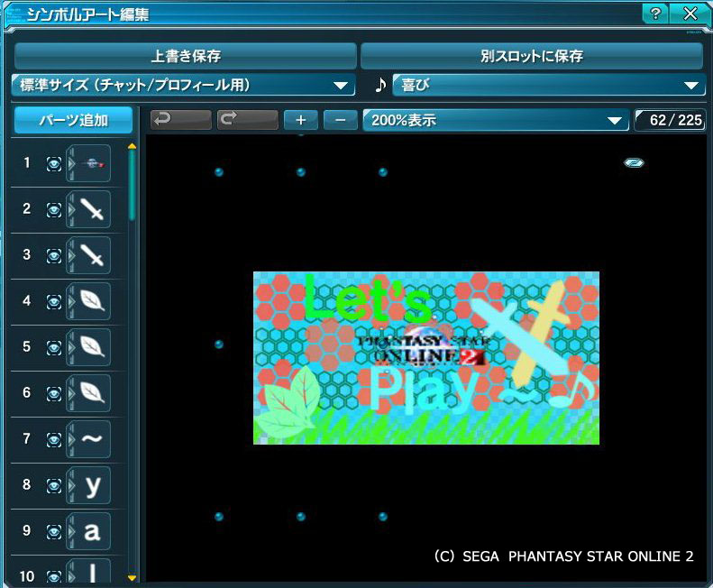
Task: Zoom in with the plus button
Action: 300,120
